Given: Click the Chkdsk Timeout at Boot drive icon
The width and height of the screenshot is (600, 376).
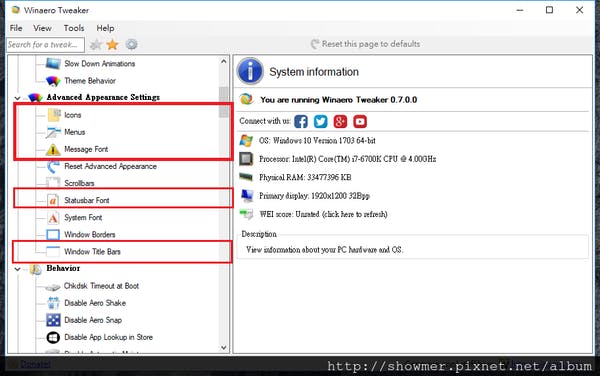Looking at the screenshot, I should pyautogui.click(x=53, y=286).
